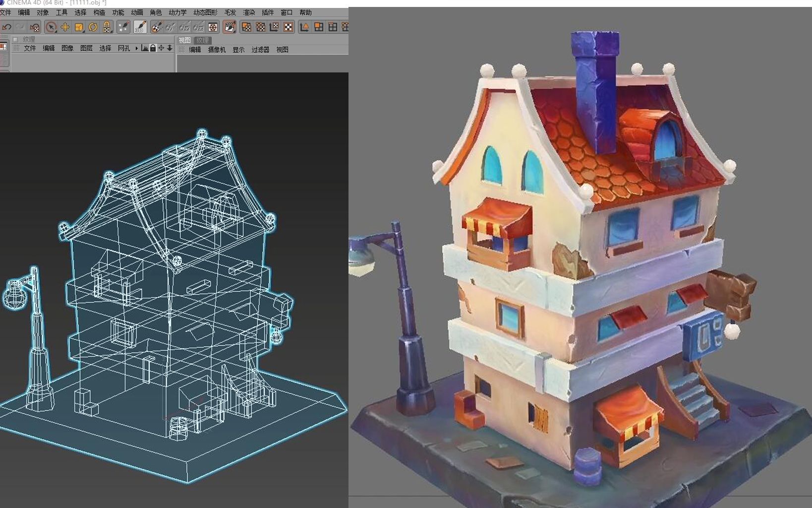Image resolution: width=812 pixels, height=508 pixels.
Task: Open the 功能 menu
Action: pos(118,12)
